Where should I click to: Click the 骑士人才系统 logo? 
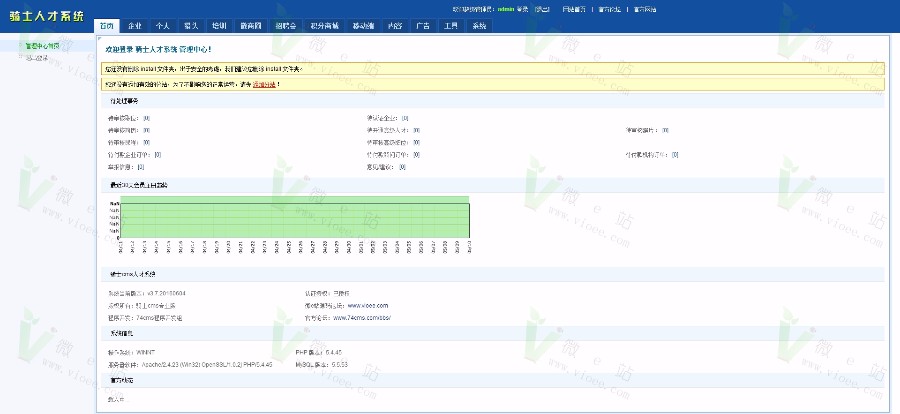tap(46, 16)
